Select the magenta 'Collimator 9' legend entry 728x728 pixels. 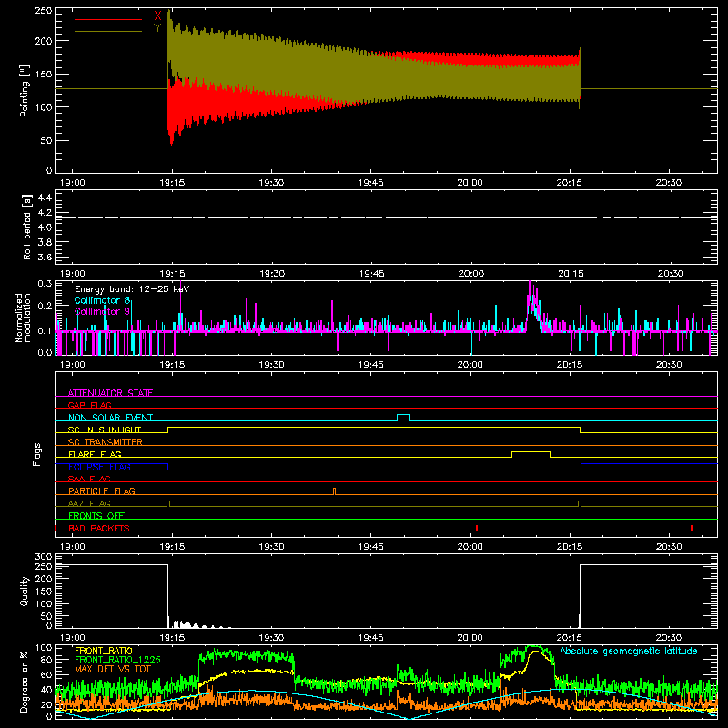[102, 311]
